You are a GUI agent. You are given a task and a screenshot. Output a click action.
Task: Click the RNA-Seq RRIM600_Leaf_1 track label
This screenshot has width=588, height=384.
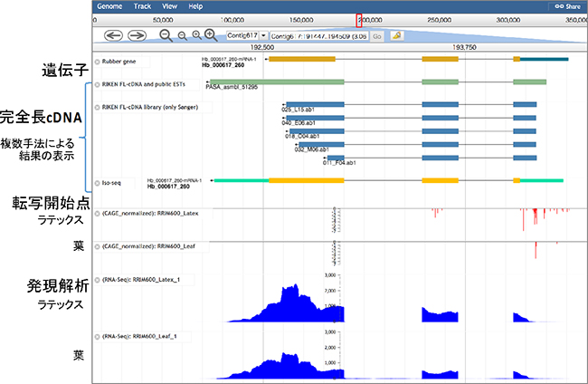tap(139, 336)
